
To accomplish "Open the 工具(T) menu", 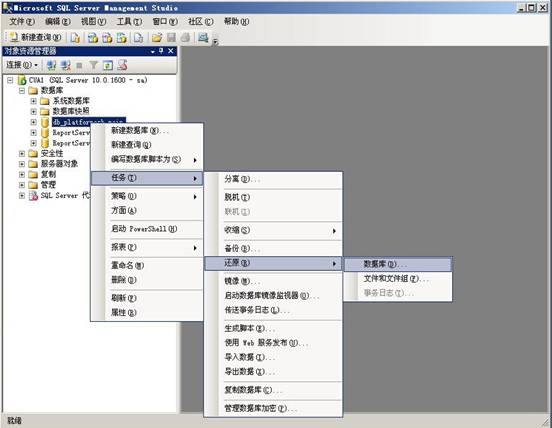I will pyautogui.click(x=129, y=22).
